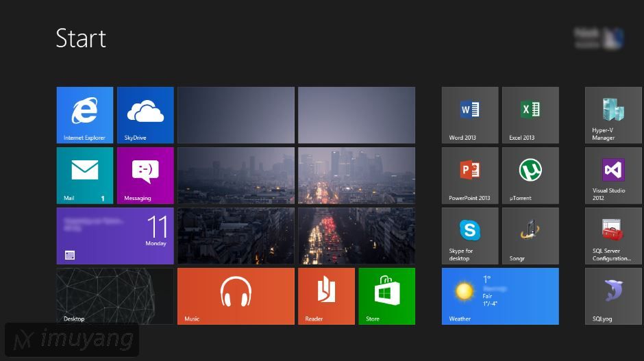Open the SkyDrive tile
The height and width of the screenshot is (361, 644).
[145, 115]
